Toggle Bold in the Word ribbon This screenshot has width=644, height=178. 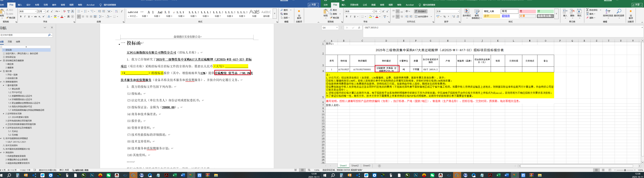[x=21, y=17]
